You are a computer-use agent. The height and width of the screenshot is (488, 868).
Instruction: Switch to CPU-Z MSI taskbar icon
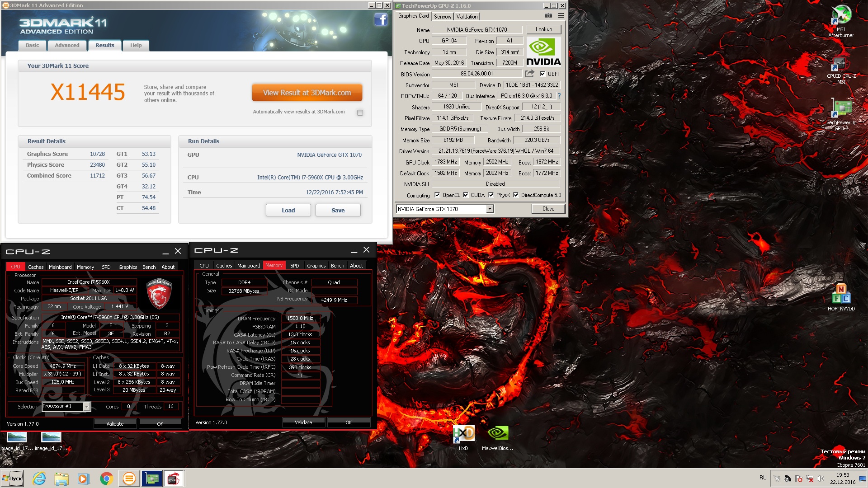pyautogui.click(x=174, y=479)
